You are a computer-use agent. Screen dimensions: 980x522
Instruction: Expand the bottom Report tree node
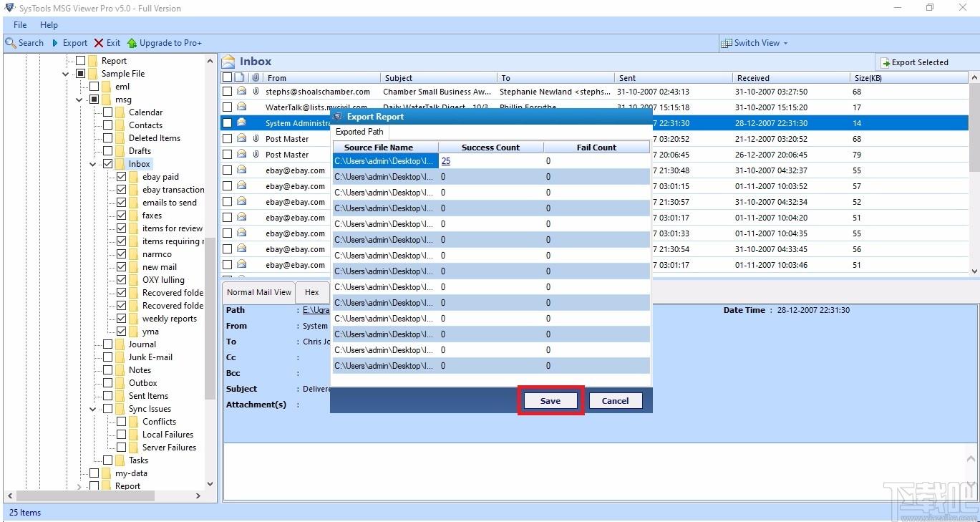[x=79, y=486]
